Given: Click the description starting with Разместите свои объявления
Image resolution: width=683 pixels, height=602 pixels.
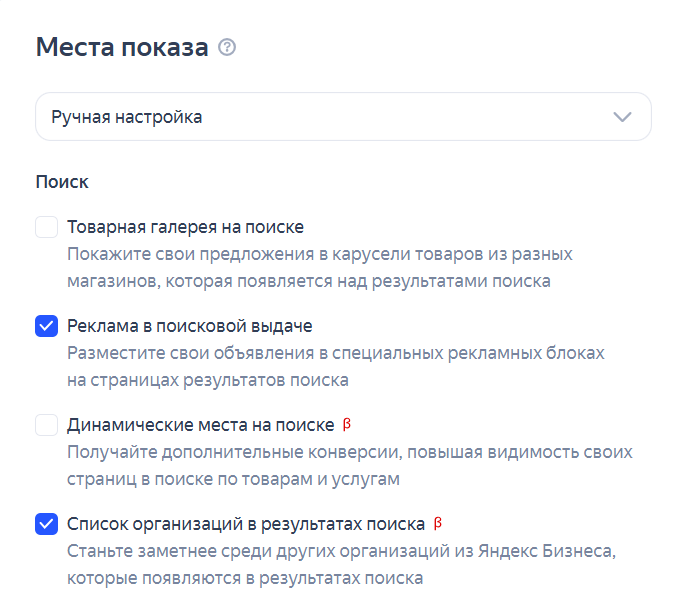Looking at the screenshot, I should coord(335,366).
